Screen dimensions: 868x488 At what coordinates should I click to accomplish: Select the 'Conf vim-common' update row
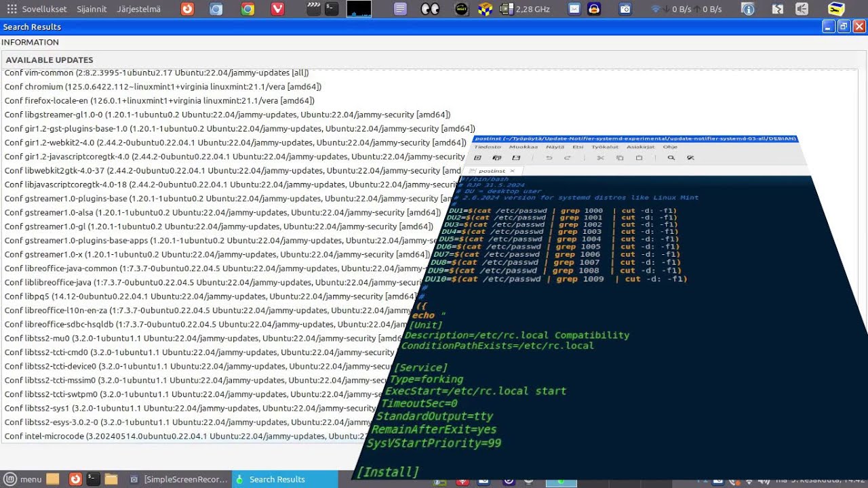pos(157,73)
